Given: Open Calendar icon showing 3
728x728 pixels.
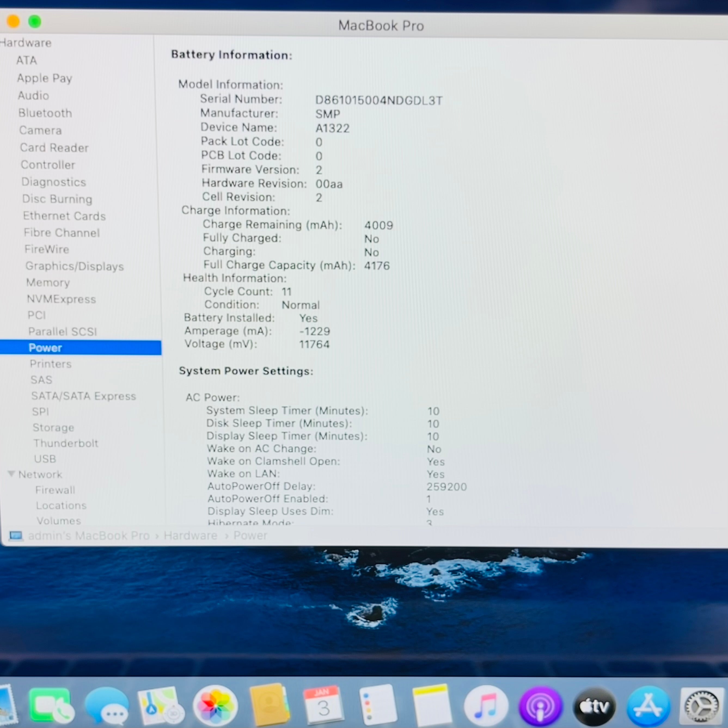Looking at the screenshot, I should pos(323,706).
